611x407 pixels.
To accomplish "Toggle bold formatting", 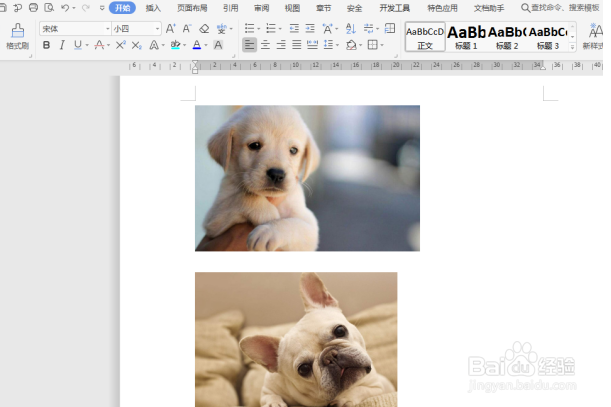I will click(x=46, y=45).
